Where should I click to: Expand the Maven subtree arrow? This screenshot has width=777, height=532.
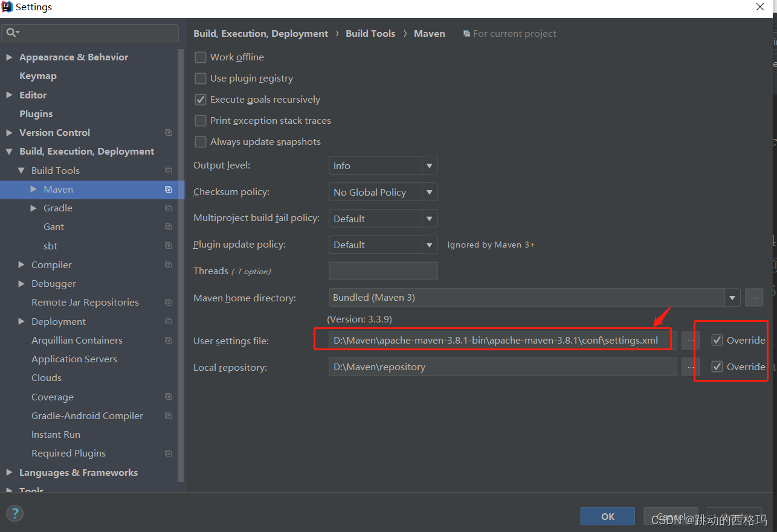click(33, 190)
